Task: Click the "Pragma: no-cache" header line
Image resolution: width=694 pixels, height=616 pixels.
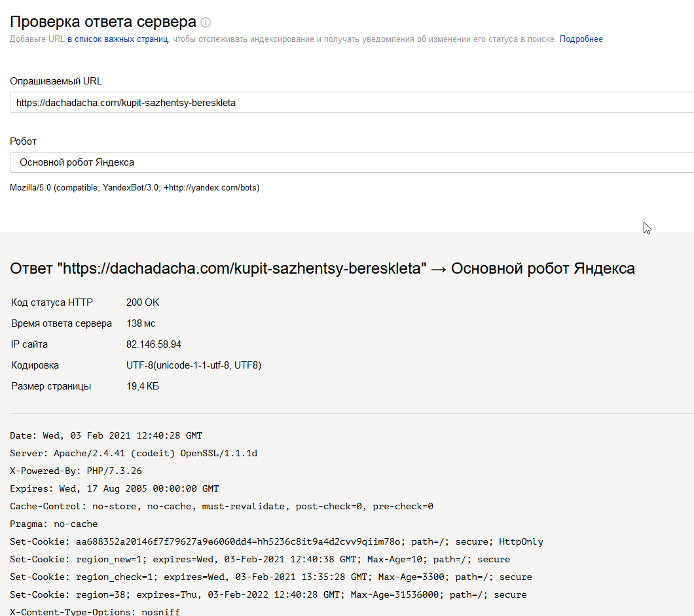Action: 54,524
